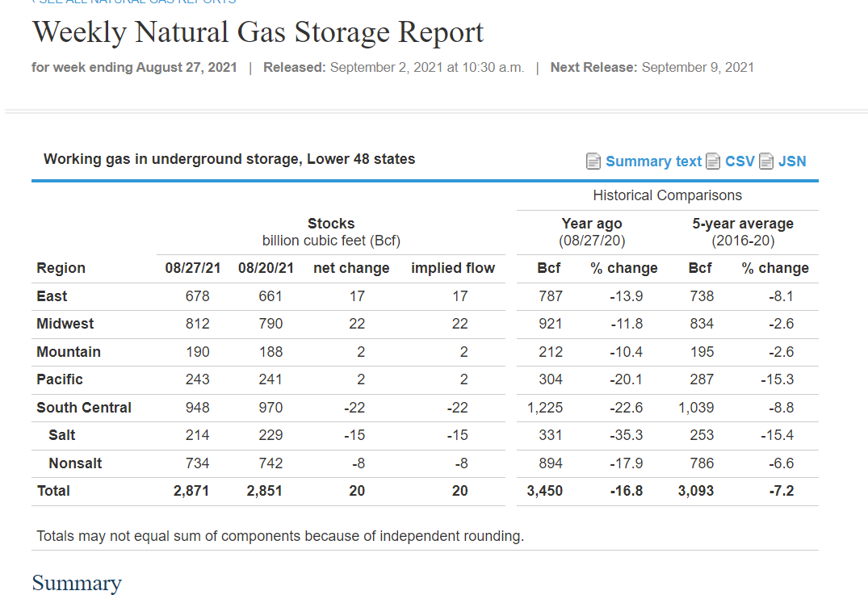Click Mountain's 08/27/21 value 190
868x595 pixels.
198,352
